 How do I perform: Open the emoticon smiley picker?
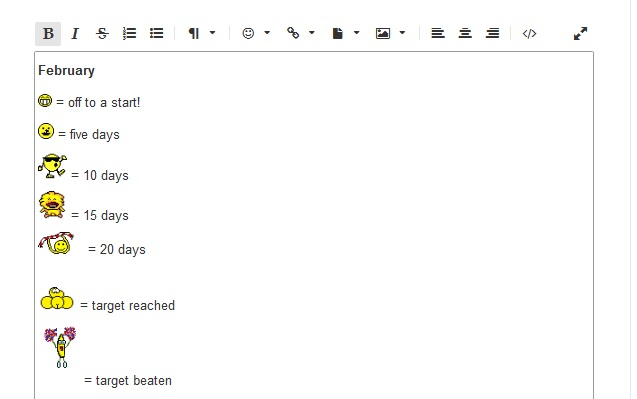point(248,33)
